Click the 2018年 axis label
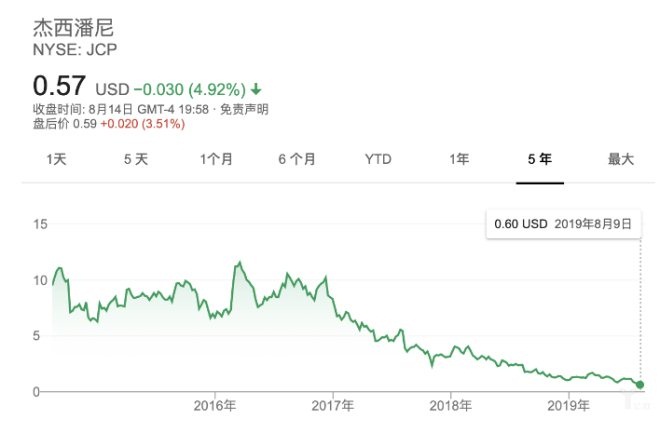The image size is (660, 433). (x=451, y=405)
